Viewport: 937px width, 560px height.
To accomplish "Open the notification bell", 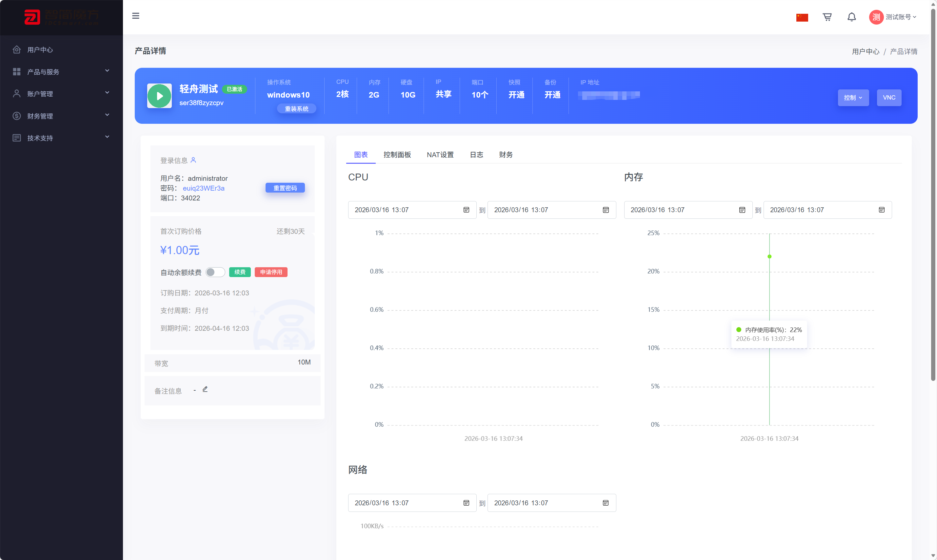I will (851, 17).
